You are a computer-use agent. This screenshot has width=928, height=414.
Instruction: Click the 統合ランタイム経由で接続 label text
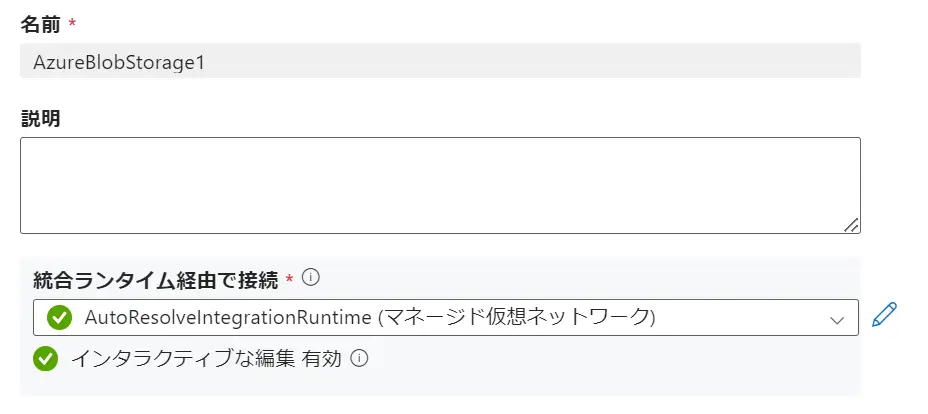pos(156,280)
